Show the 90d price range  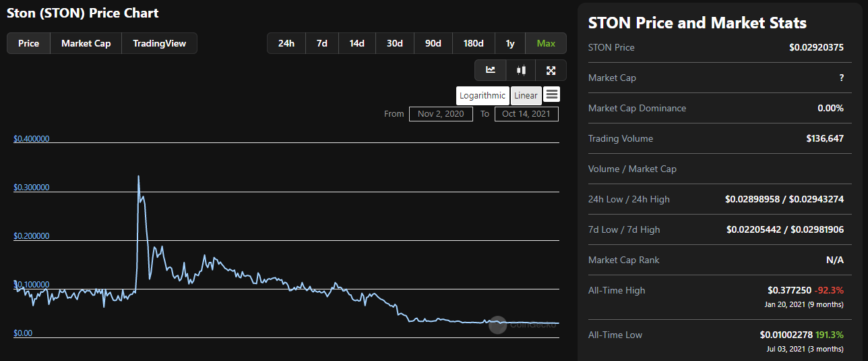click(x=433, y=43)
